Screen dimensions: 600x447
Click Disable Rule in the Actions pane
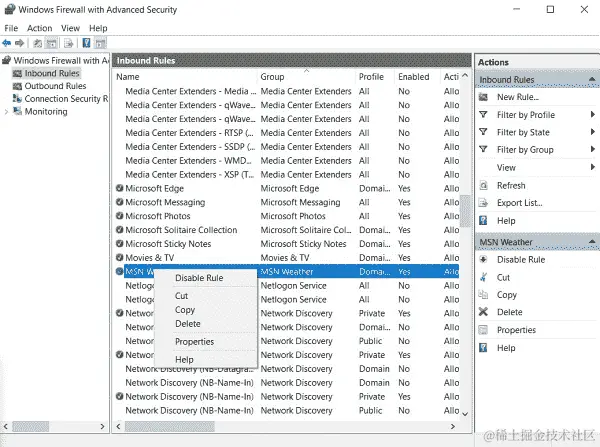click(x=521, y=259)
